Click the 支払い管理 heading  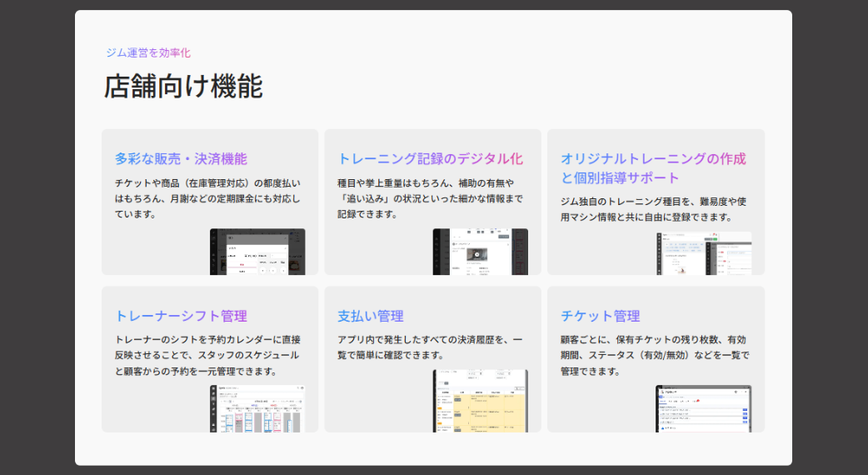tap(371, 316)
